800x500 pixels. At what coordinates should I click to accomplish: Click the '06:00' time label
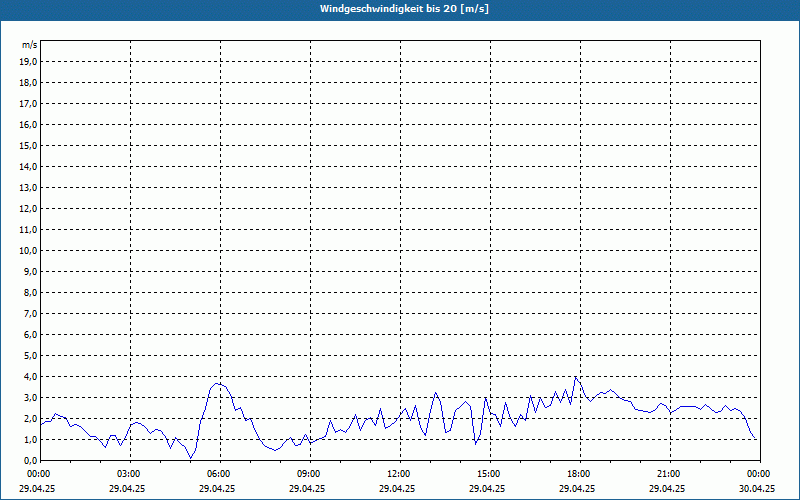[218, 474]
